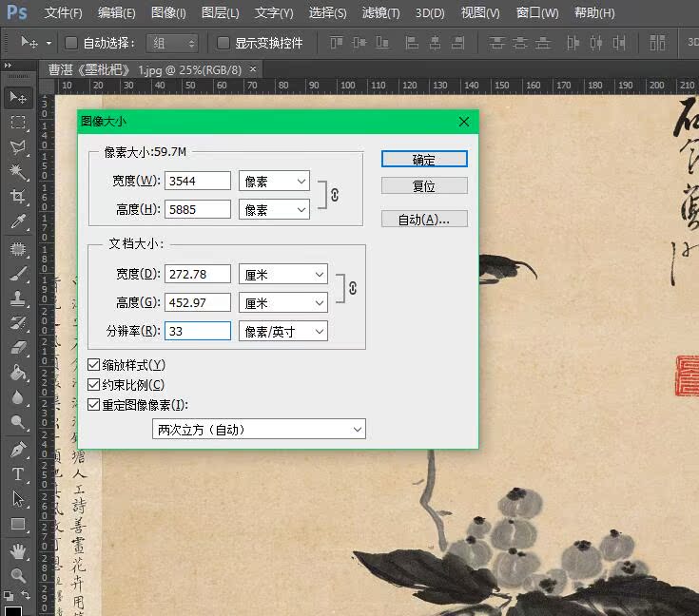699x616 pixels.
Task: Open the 视图(V) menu
Action: pos(480,12)
